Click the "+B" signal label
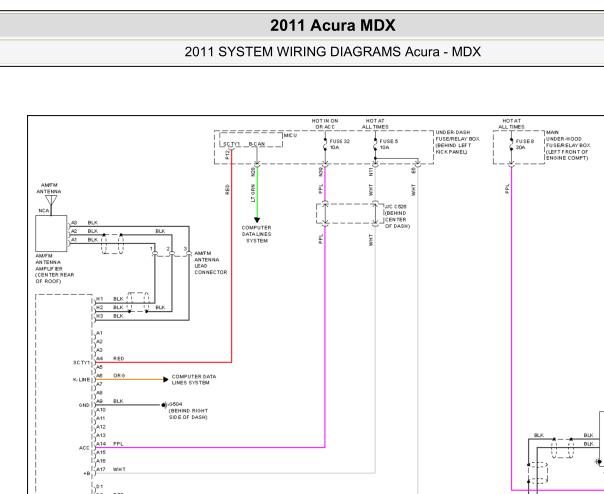This screenshot has width=604, height=494. coord(86,474)
